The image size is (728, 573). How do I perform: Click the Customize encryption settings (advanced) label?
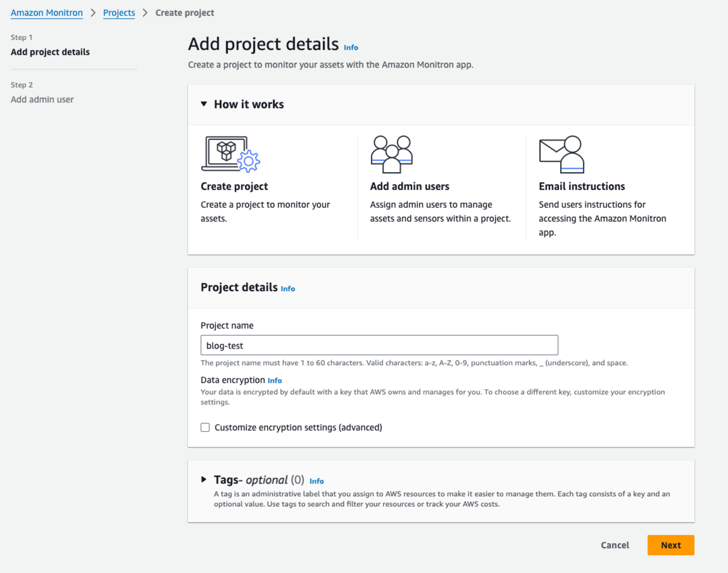pos(298,427)
